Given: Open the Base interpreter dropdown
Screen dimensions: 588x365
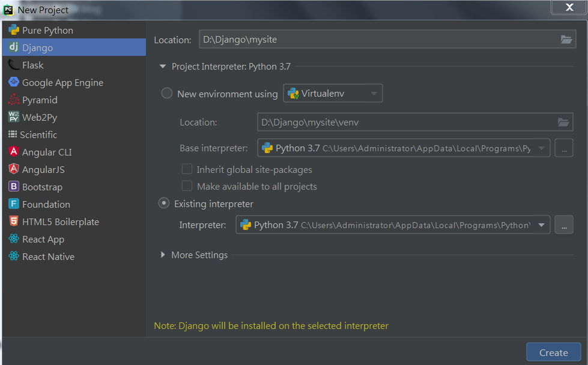Looking at the screenshot, I should pyautogui.click(x=404, y=148).
